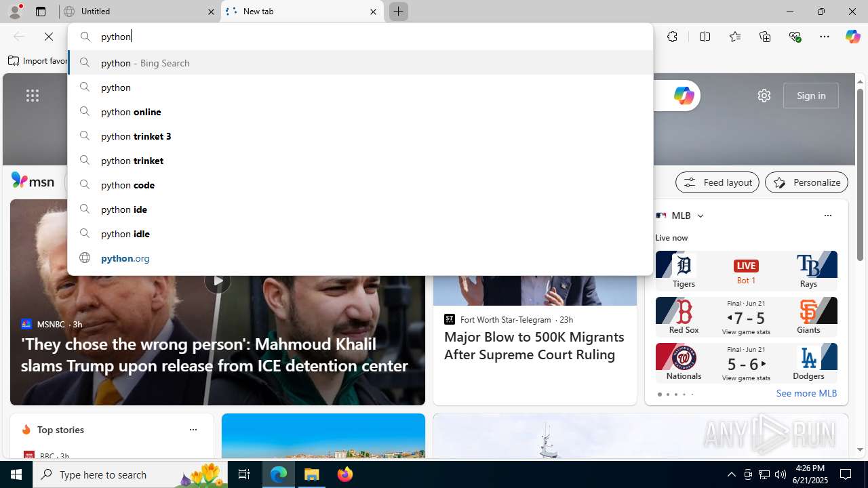View Red Sox vs Giants game stats

pos(746,332)
